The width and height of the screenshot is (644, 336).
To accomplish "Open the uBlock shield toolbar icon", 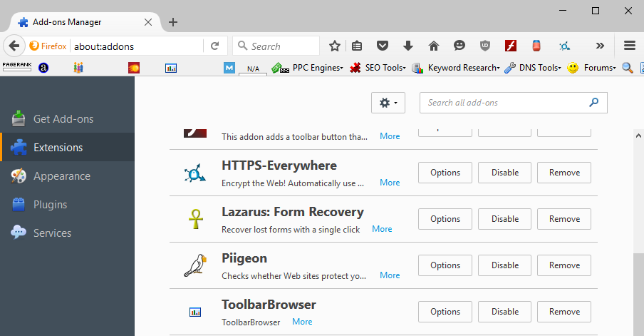I will tap(485, 46).
